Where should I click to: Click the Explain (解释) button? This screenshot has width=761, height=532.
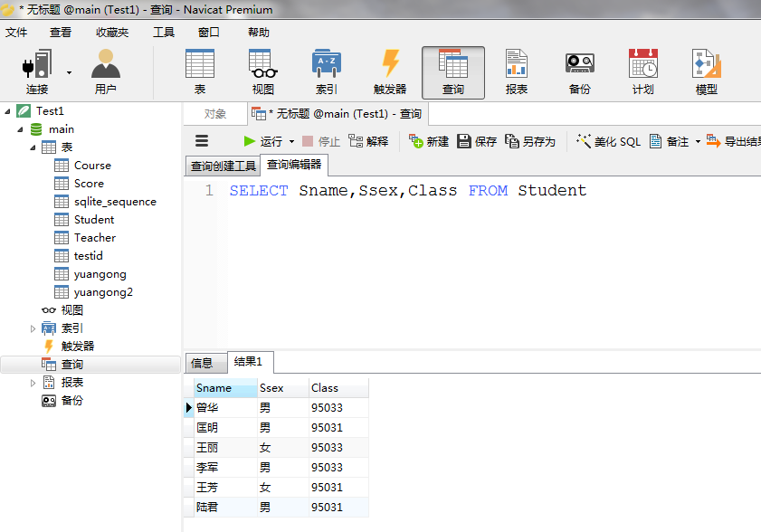point(368,141)
